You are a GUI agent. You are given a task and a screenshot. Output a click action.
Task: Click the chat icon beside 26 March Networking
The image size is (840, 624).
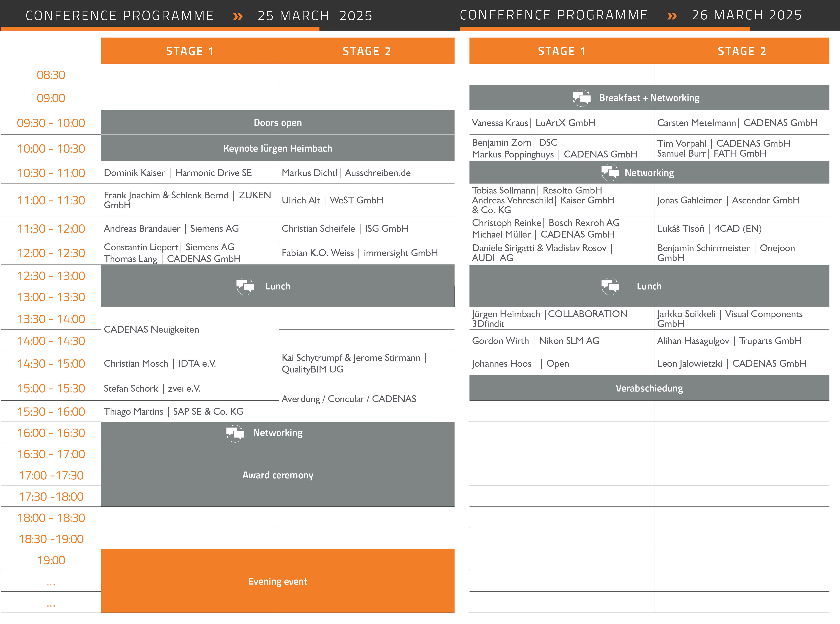pyautogui.click(x=610, y=173)
